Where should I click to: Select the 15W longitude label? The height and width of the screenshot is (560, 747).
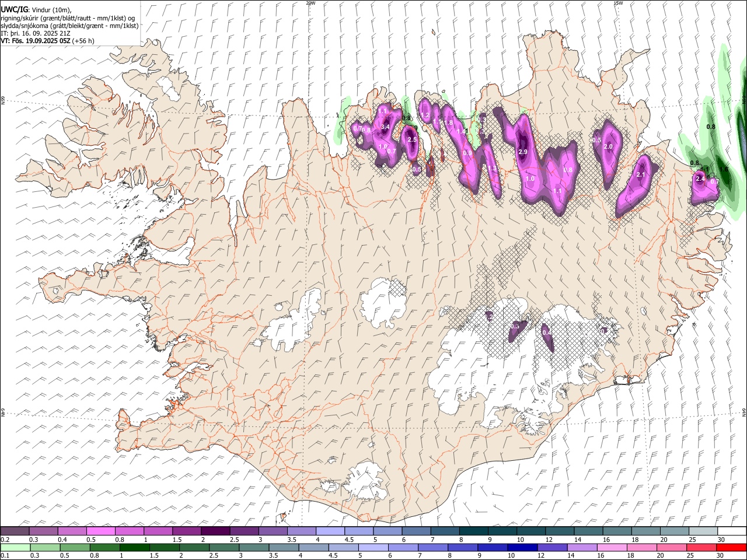tap(618, 3)
